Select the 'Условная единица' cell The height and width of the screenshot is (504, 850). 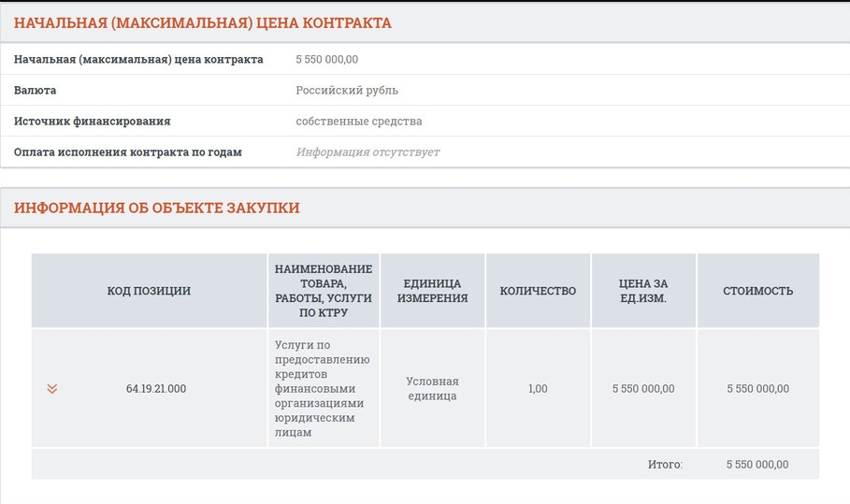(432, 388)
